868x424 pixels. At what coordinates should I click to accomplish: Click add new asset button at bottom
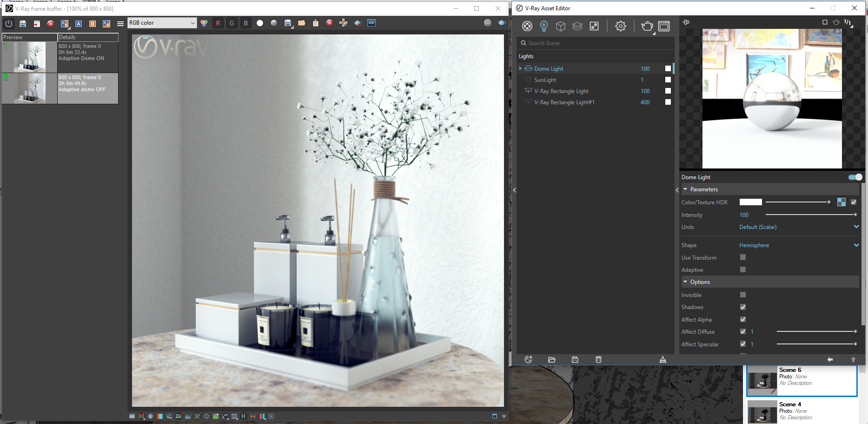click(528, 359)
